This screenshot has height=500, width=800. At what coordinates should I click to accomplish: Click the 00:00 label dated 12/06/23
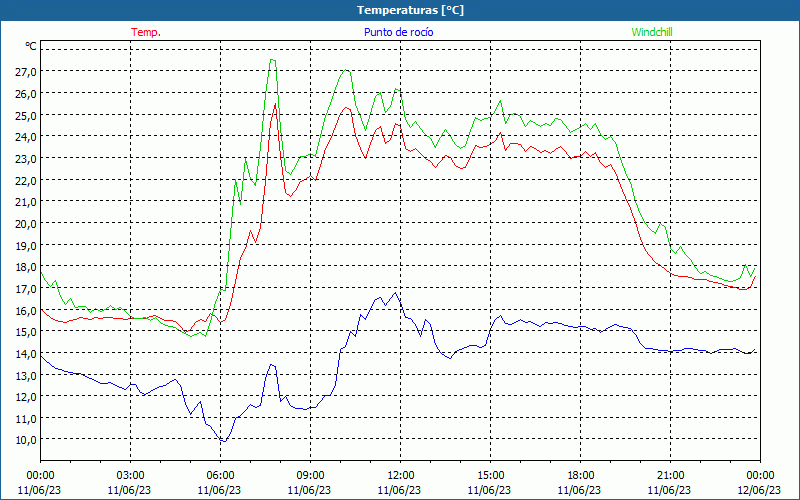[x=760, y=475]
